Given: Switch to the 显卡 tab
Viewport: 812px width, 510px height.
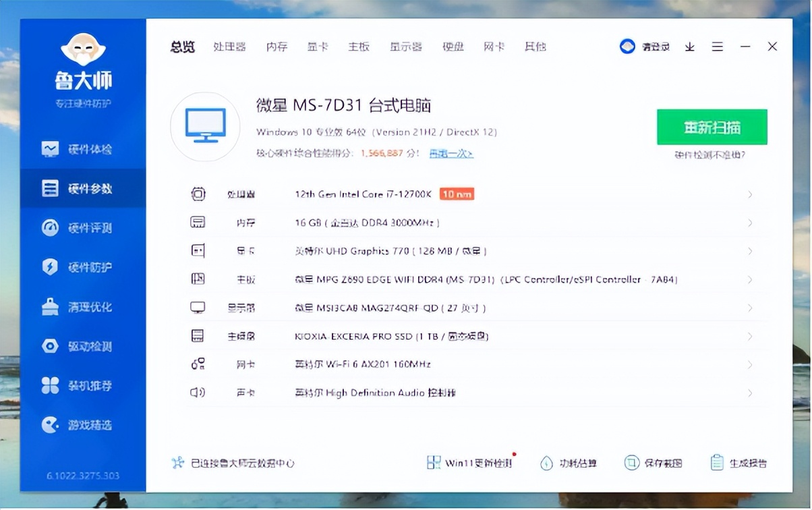Looking at the screenshot, I should point(317,47).
